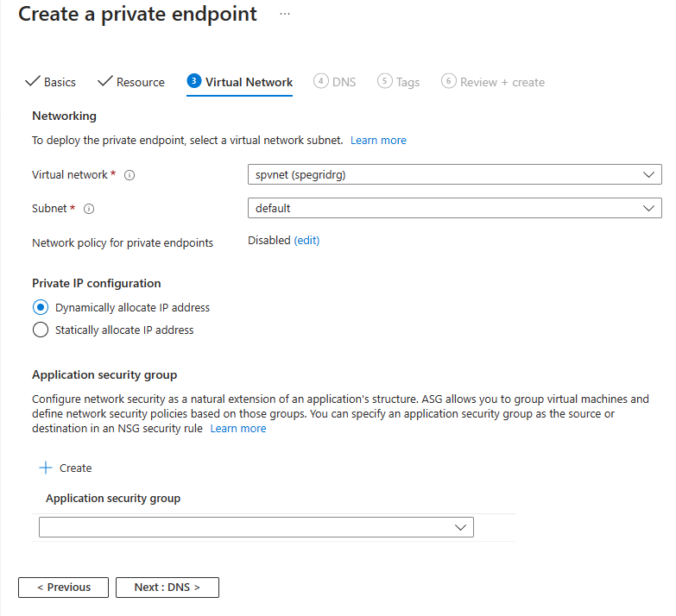Click step 4 DNS circle icon
Image resolution: width=676 pixels, height=616 pixels.
click(321, 81)
